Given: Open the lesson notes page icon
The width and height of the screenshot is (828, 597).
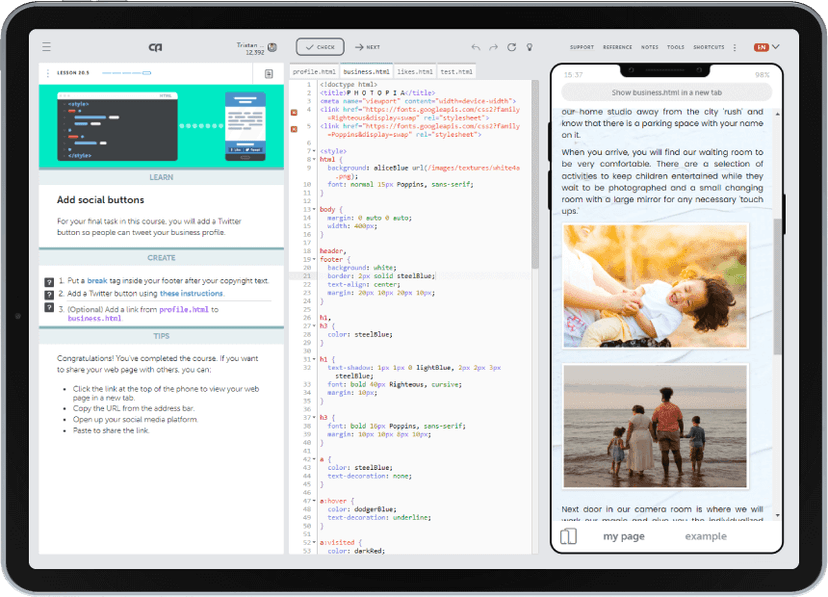Looking at the screenshot, I should tap(269, 74).
